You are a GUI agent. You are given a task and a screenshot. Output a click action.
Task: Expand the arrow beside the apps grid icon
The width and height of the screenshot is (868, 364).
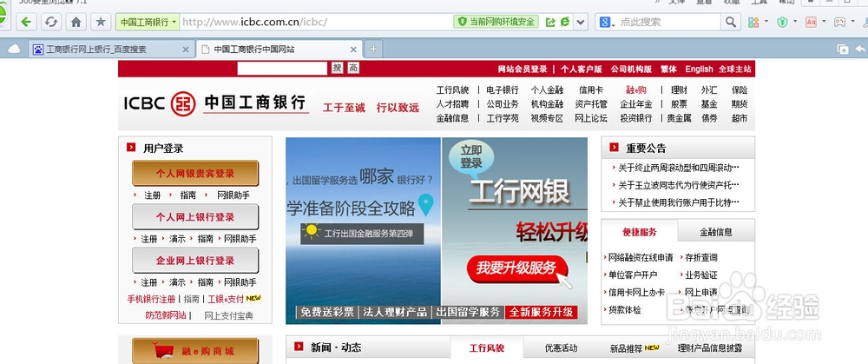[x=766, y=23]
